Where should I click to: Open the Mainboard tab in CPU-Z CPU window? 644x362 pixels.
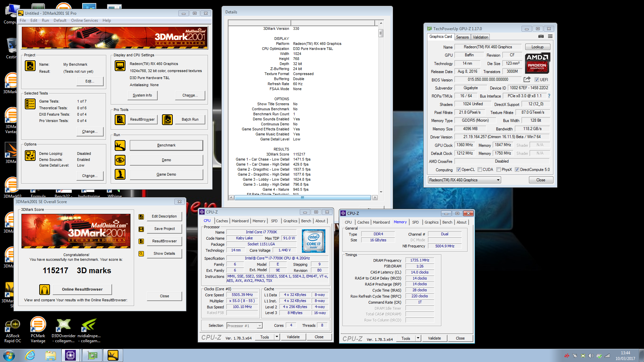coord(240,221)
